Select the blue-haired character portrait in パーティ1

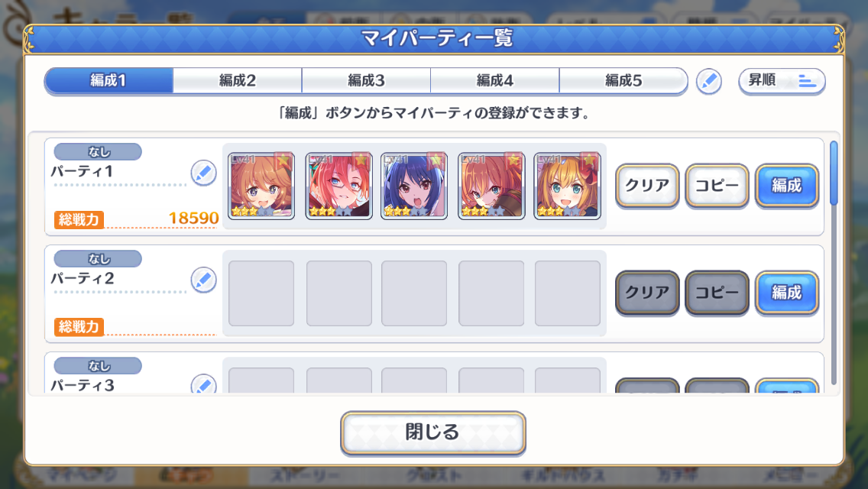click(414, 186)
